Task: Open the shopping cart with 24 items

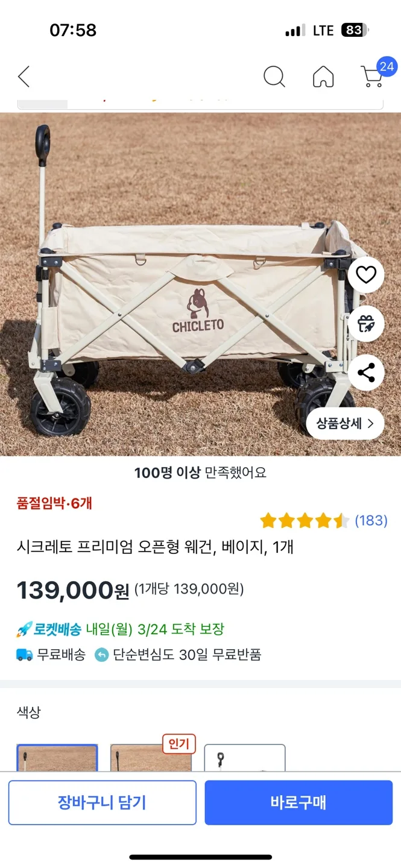Action: [x=373, y=76]
